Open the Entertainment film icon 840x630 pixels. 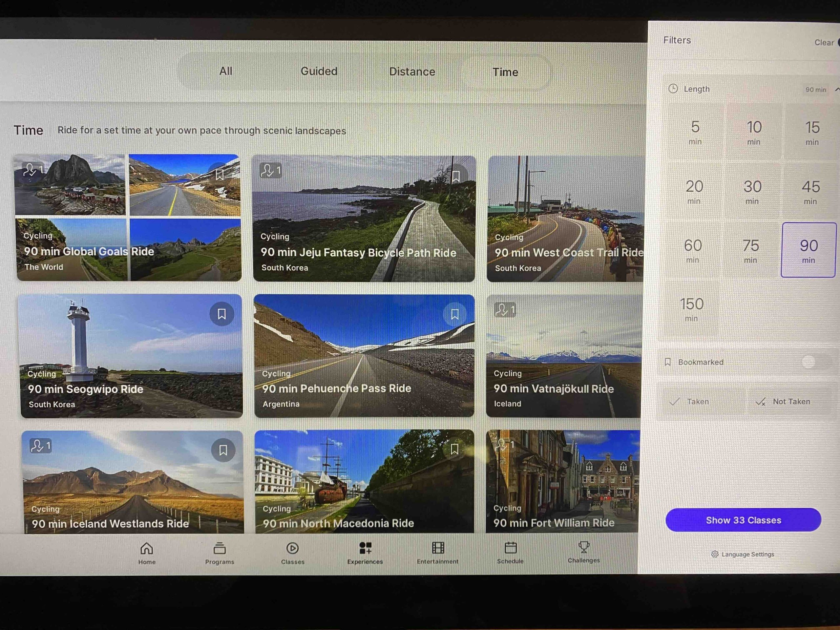point(438,548)
